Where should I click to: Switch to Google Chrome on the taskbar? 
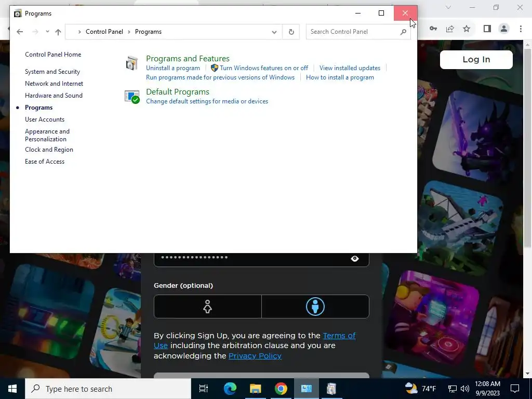[281, 389]
